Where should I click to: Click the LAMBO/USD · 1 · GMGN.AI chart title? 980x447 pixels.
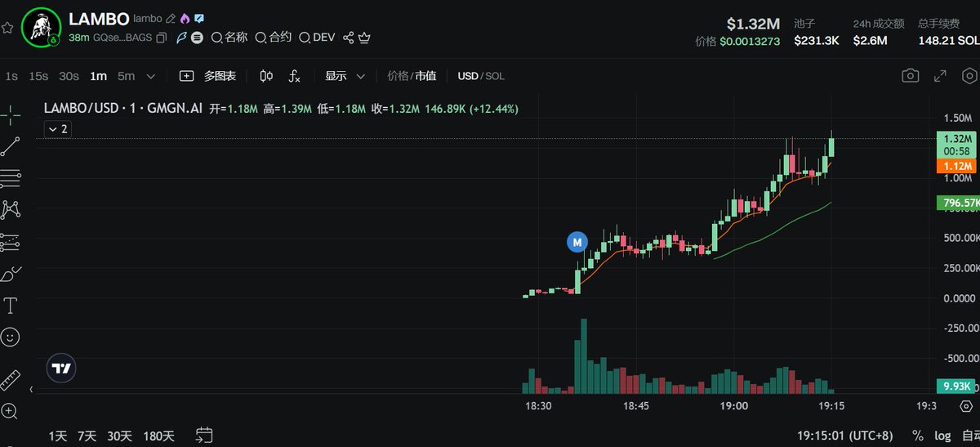point(123,108)
